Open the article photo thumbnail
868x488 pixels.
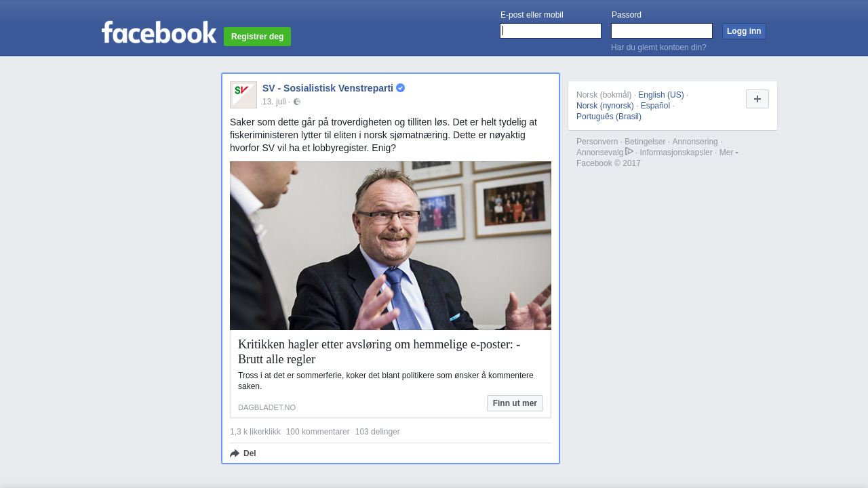391,245
